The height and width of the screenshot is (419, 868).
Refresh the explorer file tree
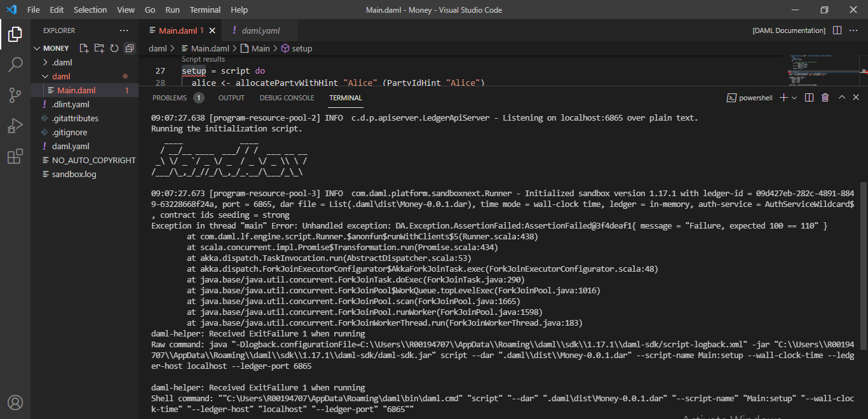[114, 48]
